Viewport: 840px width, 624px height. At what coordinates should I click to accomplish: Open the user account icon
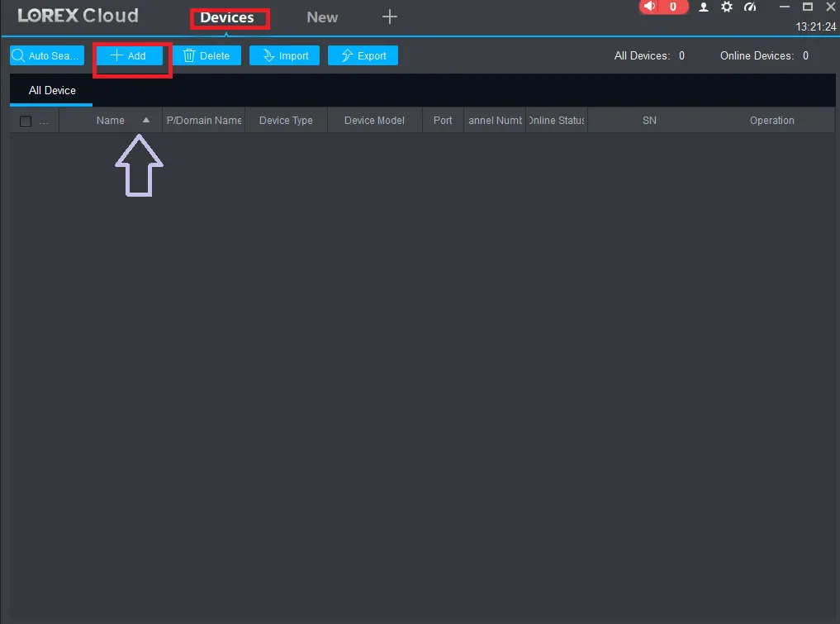point(703,7)
